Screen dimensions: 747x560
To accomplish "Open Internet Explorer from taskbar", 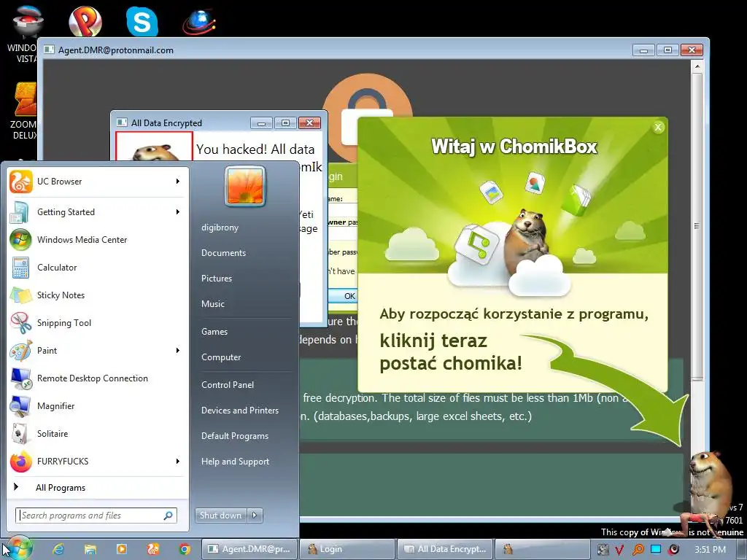I will pos(58,549).
